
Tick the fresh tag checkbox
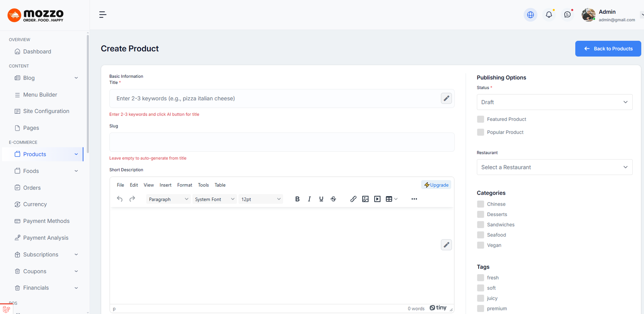481,278
